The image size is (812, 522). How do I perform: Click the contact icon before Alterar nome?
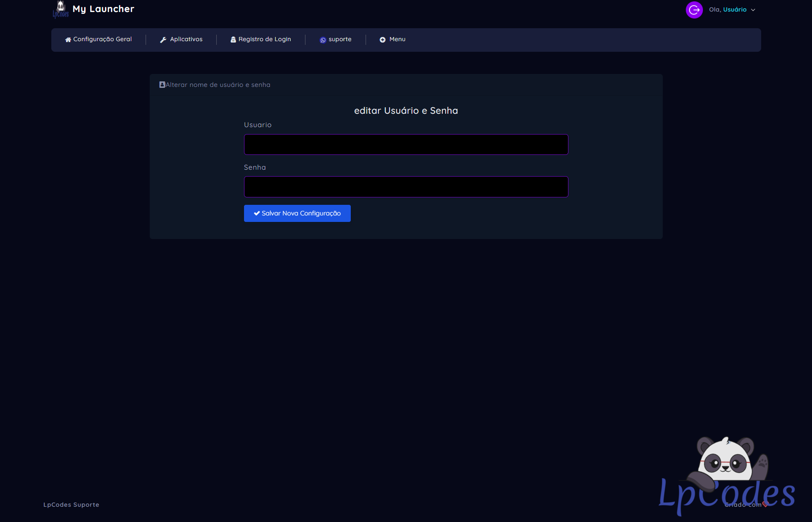(x=162, y=85)
